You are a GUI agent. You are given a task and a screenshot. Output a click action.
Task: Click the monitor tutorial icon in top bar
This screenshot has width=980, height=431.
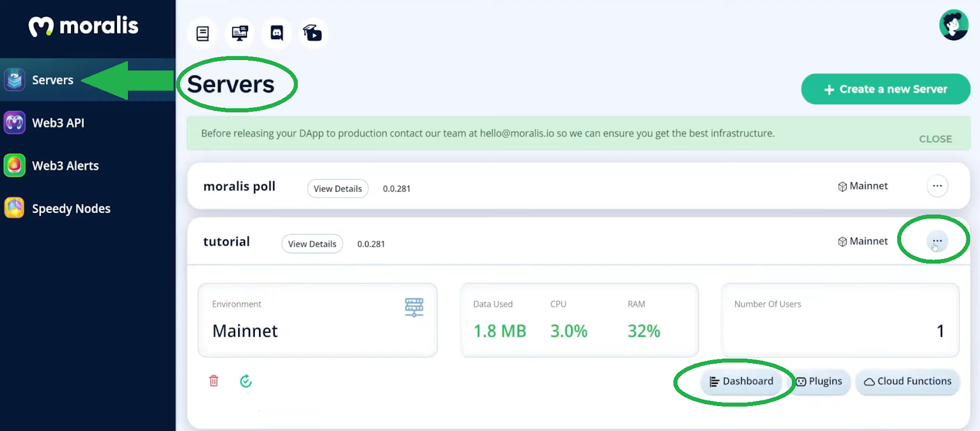(239, 33)
